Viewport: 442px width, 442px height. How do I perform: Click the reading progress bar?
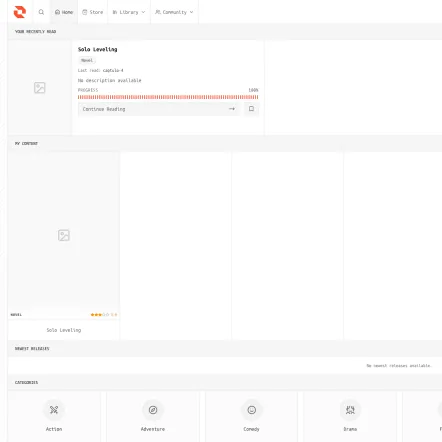(x=168, y=97)
